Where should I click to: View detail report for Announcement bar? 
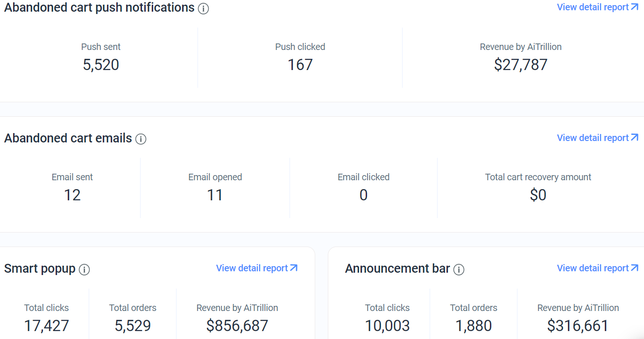(598, 268)
